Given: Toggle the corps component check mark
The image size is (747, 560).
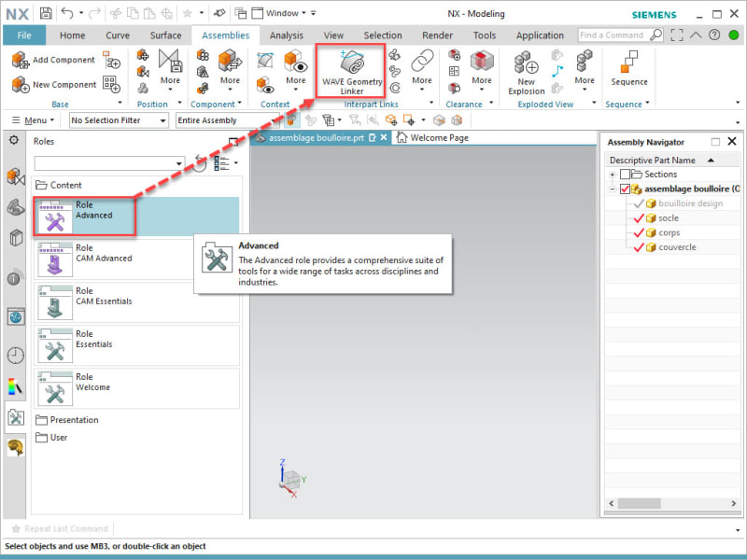Looking at the screenshot, I should coord(639,232).
